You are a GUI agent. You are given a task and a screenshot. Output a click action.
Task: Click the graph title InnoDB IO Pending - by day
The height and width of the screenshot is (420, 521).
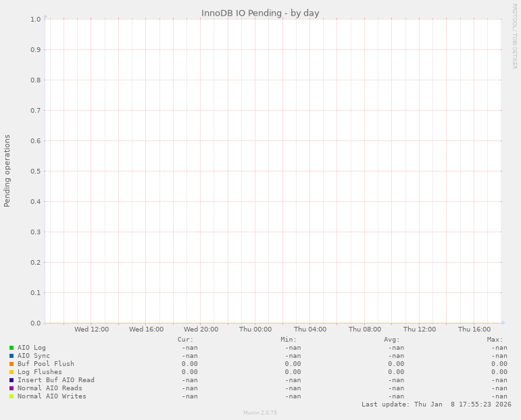(x=260, y=14)
